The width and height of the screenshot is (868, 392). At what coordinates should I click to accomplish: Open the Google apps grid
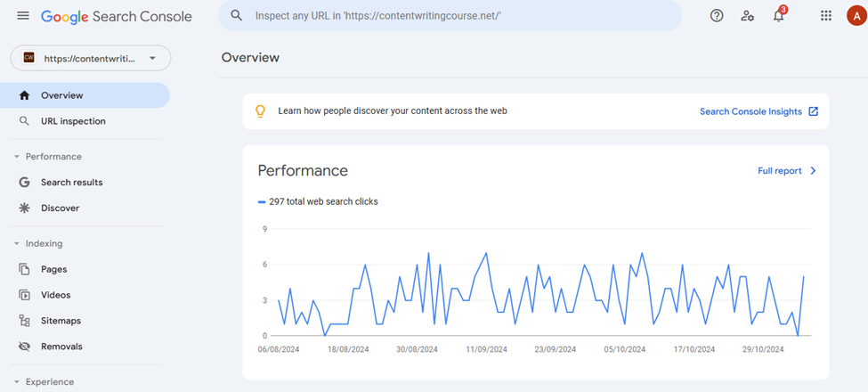click(x=826, y=15)
